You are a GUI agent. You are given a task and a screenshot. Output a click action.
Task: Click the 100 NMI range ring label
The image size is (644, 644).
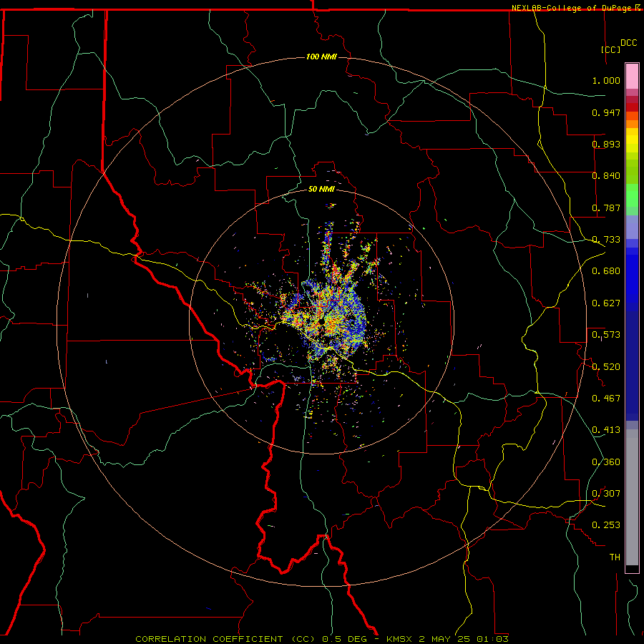(x=321, y=57)
